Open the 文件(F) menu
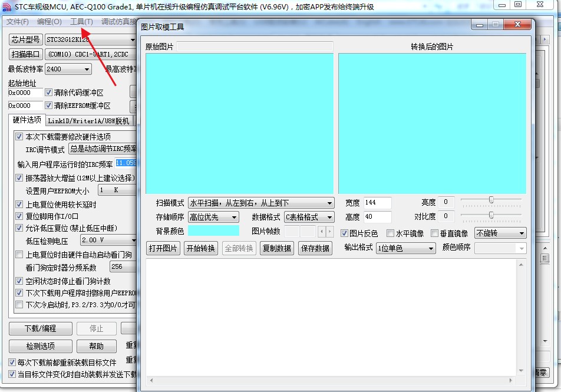The image size is (561, 392). tap(17, 22)
